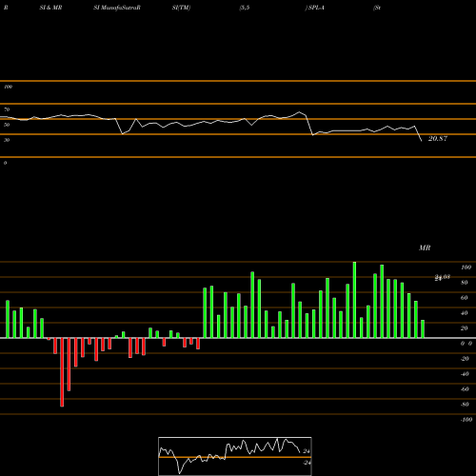Click the 50 level label on RSI axis
This screenshot has height=476, width=476.
[x=7, y=125]
